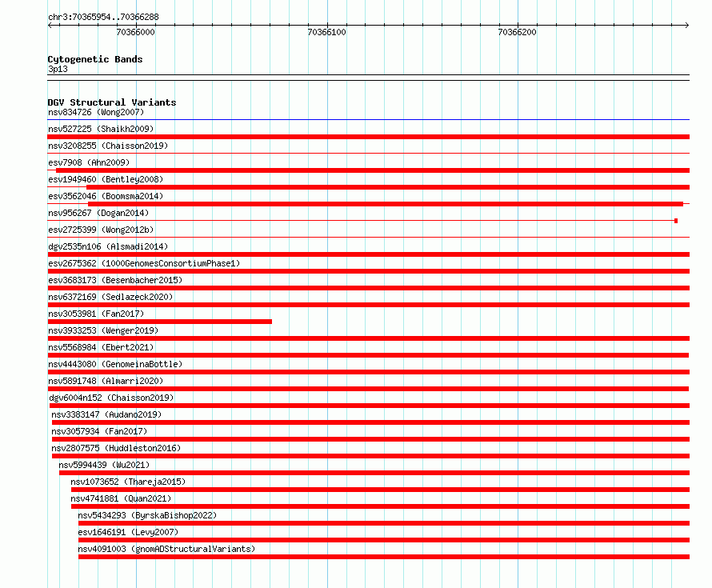Click the esv7908 (Ahn2009) label
The height and width of the screenshot is (588, 712).
click(89, 162)
